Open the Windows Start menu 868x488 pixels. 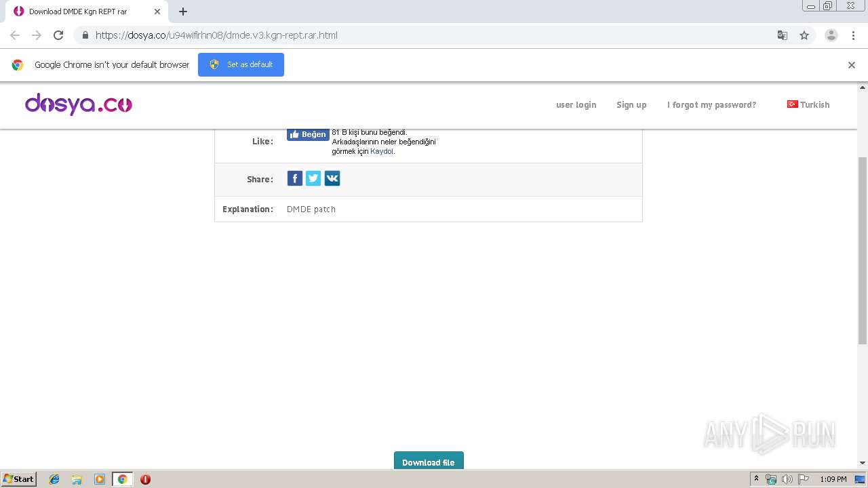coord(18,479)
